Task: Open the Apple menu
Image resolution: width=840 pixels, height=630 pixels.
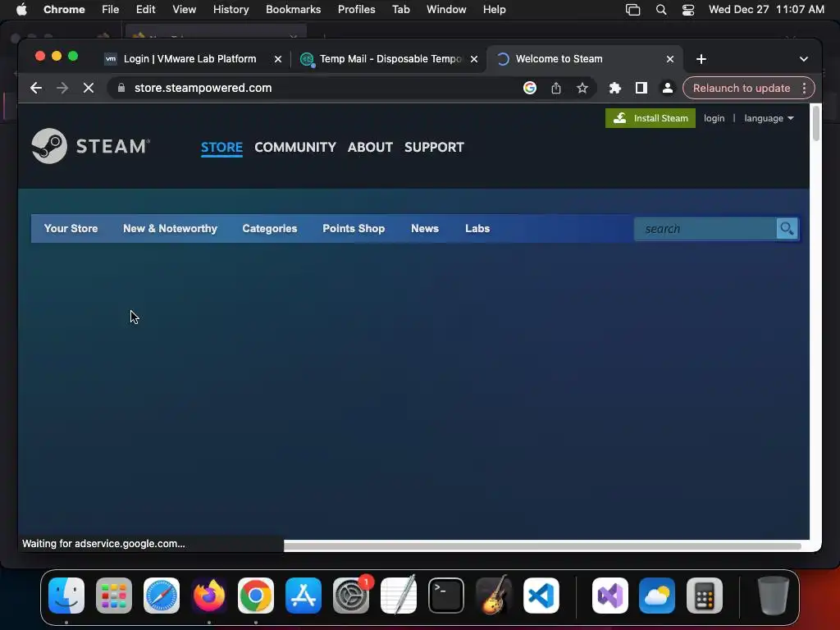Action: [21, 10]
